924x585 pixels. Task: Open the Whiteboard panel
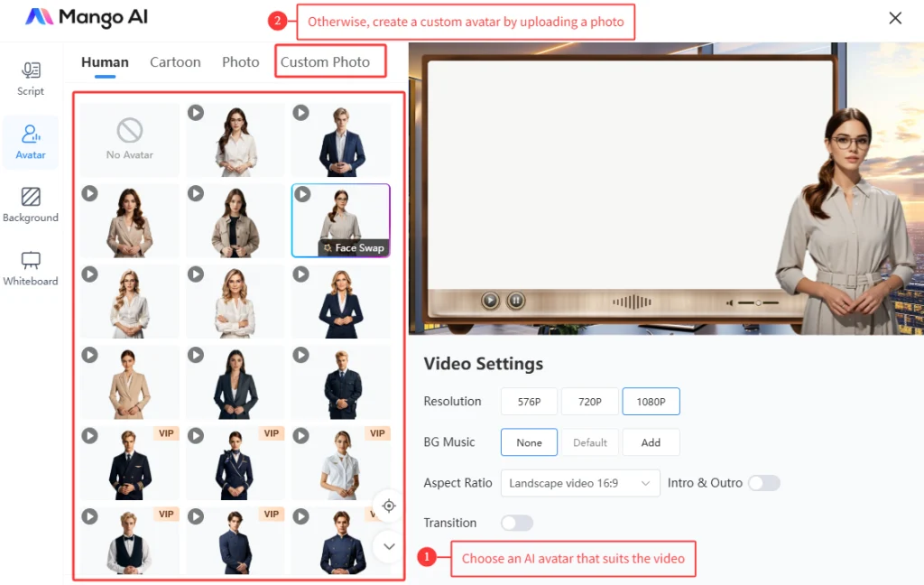30,268
